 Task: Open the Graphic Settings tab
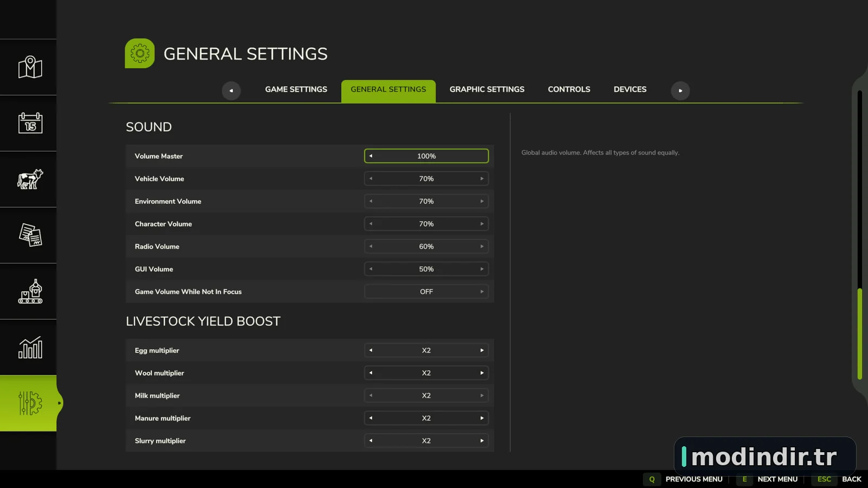487,89
